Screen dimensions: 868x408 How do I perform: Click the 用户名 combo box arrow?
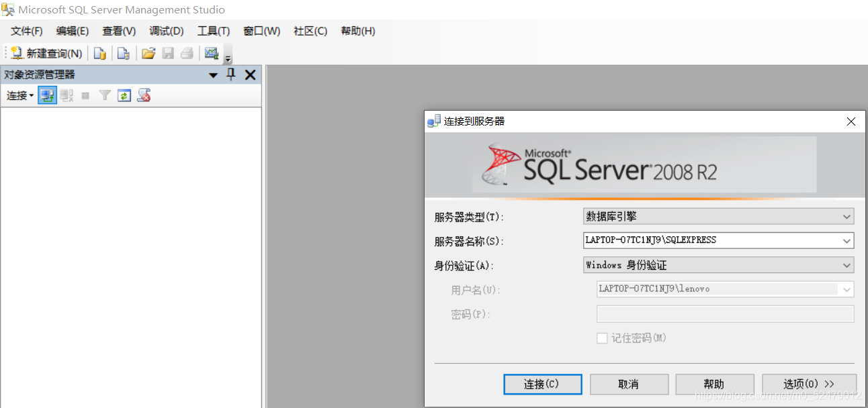tap(847, 289)
